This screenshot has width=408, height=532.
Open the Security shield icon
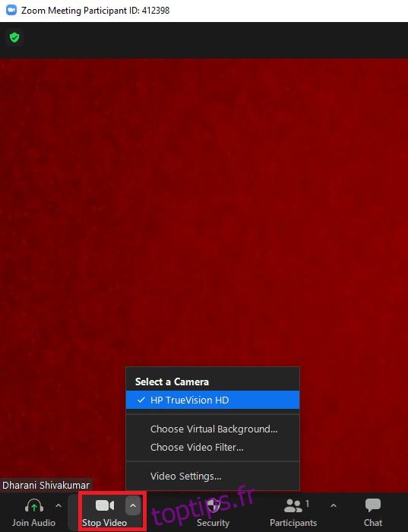pyautogui.click(x=213, y=506)
